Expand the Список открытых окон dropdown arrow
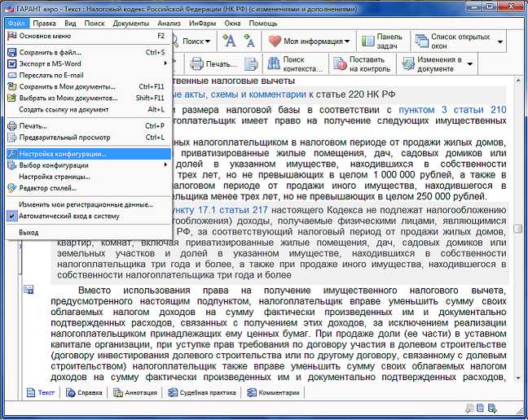The height and width of the screenshot is (420, 528). tap(500, 42)
